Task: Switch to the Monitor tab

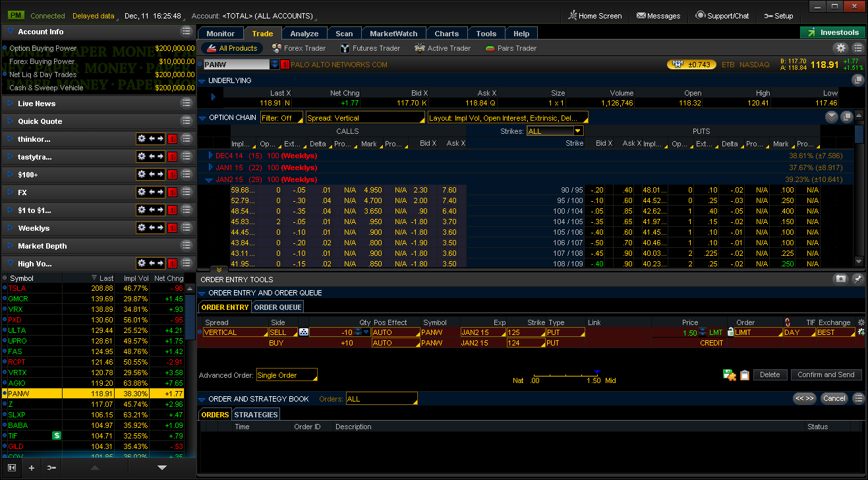Action: (220, 34)
